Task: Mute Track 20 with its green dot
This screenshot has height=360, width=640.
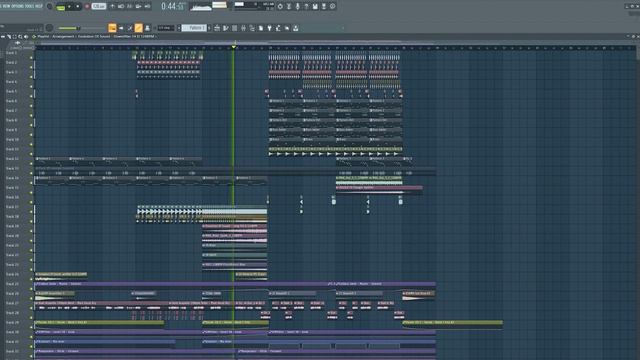Action: 31,241
